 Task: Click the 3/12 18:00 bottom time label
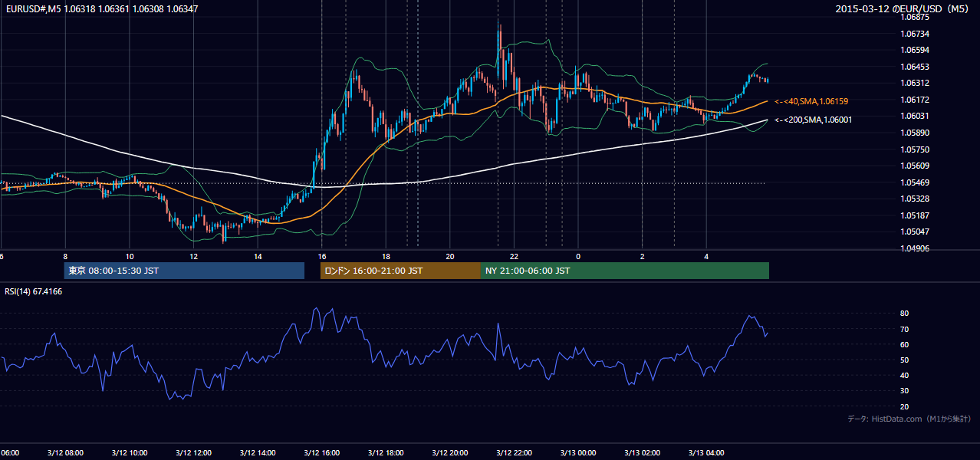point(386,453)
